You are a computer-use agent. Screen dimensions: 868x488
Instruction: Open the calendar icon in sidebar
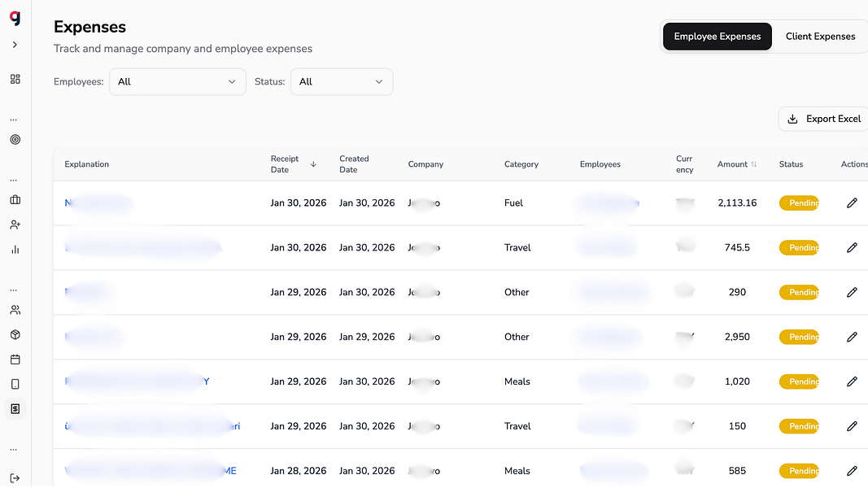[15, 359]
